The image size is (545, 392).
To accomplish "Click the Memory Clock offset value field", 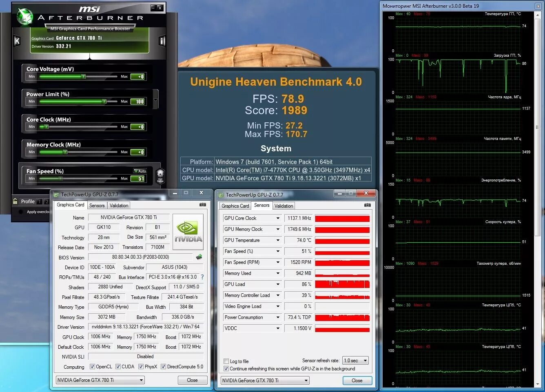I will click(137, 152).
